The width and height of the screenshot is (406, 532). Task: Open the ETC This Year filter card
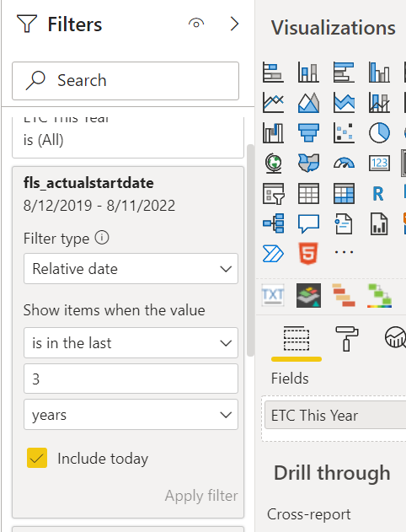[128, 137]
